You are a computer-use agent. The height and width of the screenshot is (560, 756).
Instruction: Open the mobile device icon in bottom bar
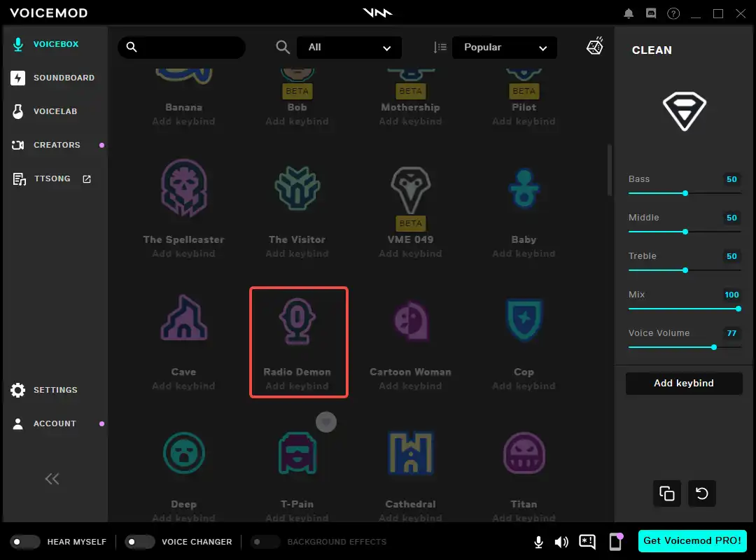(616, 542)
